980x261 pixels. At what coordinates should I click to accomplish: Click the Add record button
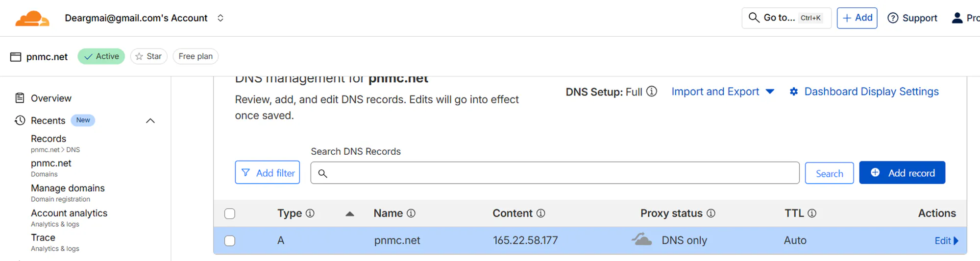[x=902, y=173]
